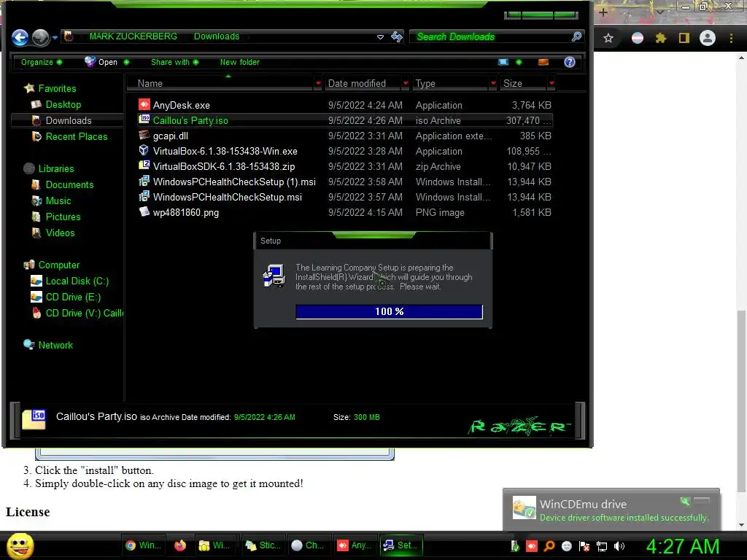Open the Organize menu
This screenshot has height=560, width=747.
point(41,62)
